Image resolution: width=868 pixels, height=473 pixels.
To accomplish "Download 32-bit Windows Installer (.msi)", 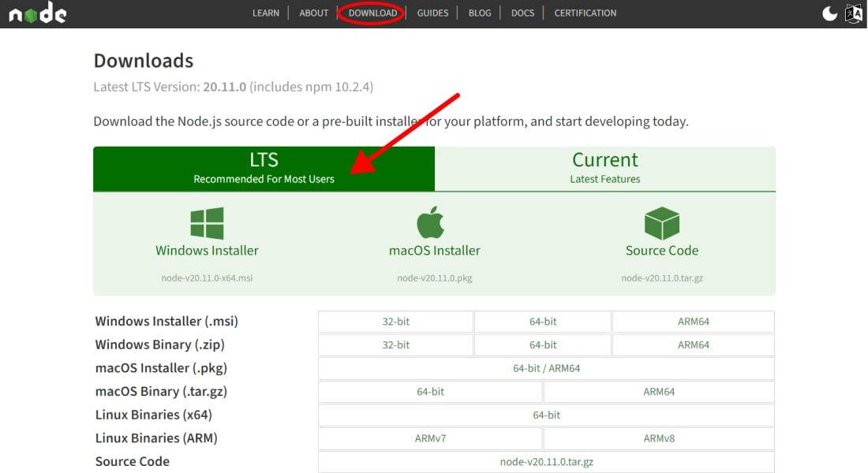I will pos(396,322).
